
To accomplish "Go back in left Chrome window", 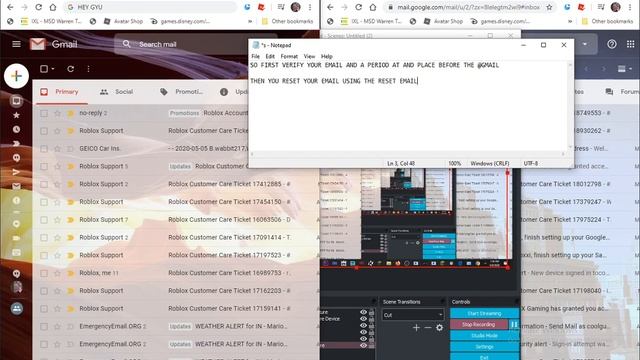I will point(10,7).
